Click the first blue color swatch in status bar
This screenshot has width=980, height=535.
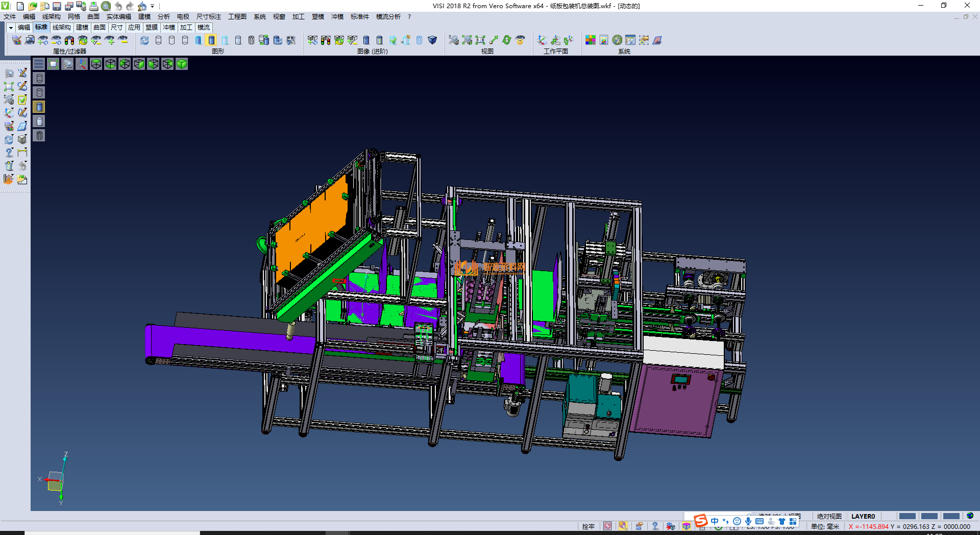[907, 516]
